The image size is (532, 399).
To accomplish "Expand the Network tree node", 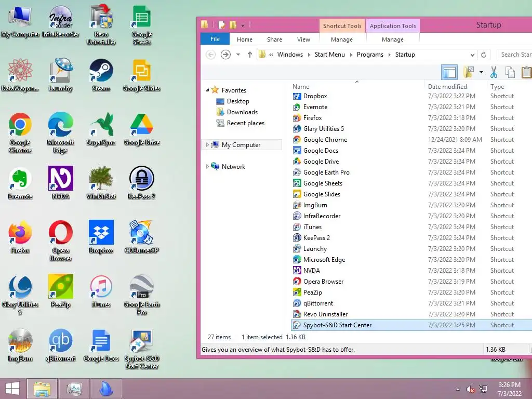I will point(207,167).
